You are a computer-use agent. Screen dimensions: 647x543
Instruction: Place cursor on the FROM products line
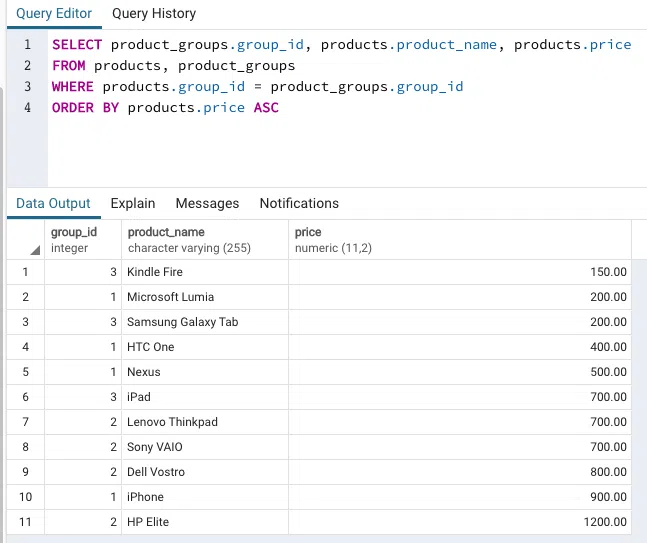pyautogui.click(x=174, y=66)
